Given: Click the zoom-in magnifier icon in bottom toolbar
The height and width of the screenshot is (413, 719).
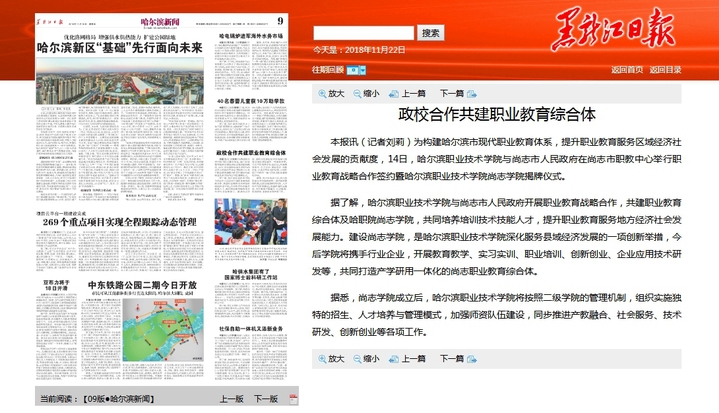Looking at the screenshot, I should [322, 359].
